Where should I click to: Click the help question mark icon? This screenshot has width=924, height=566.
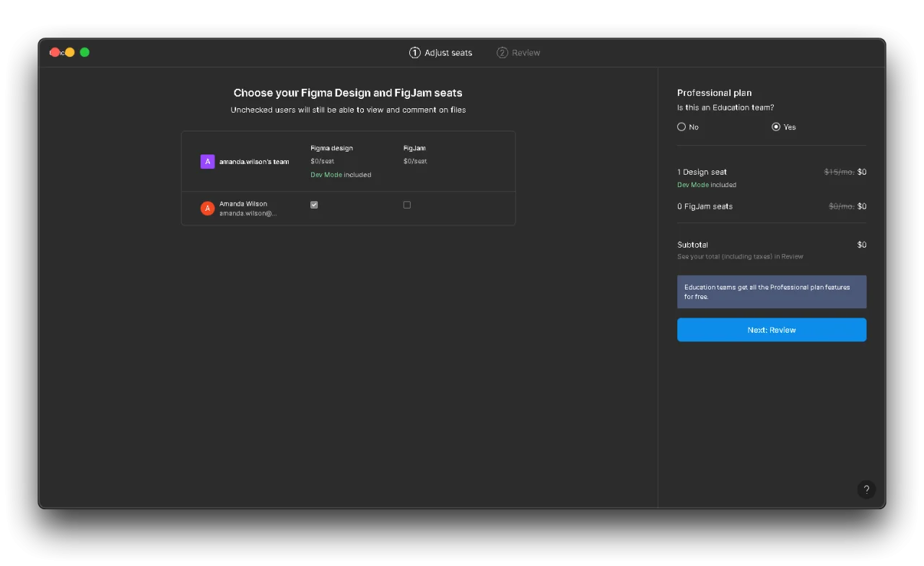(x=866, y=489)
